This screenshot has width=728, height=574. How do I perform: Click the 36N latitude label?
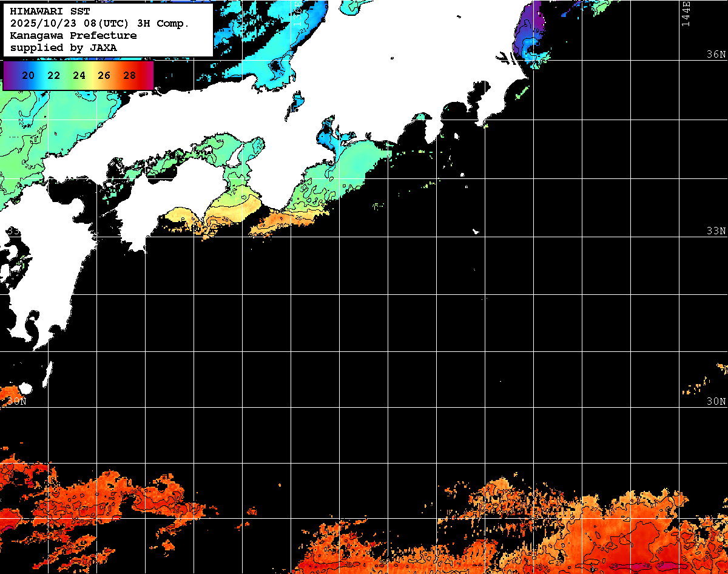(x=716, y=54)
